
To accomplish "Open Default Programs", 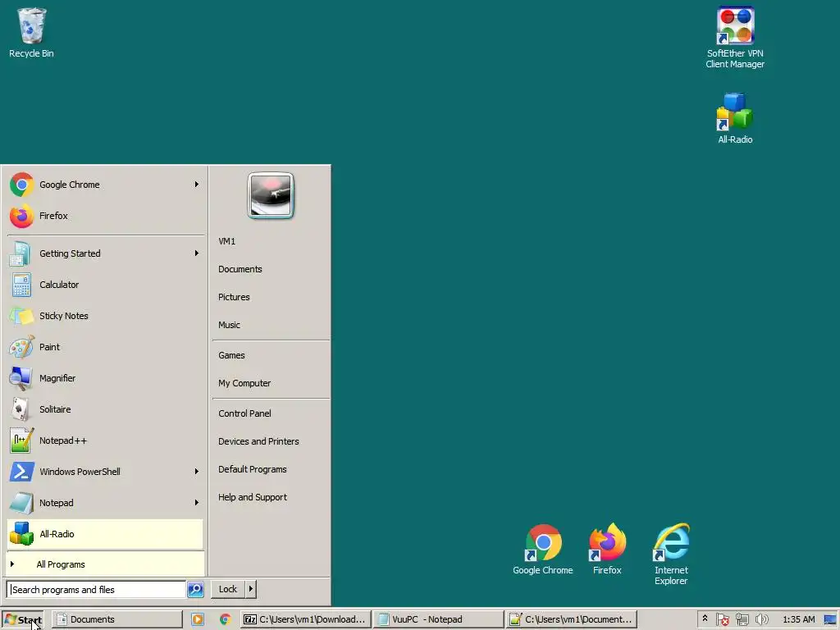I will [x=253, y=469].
